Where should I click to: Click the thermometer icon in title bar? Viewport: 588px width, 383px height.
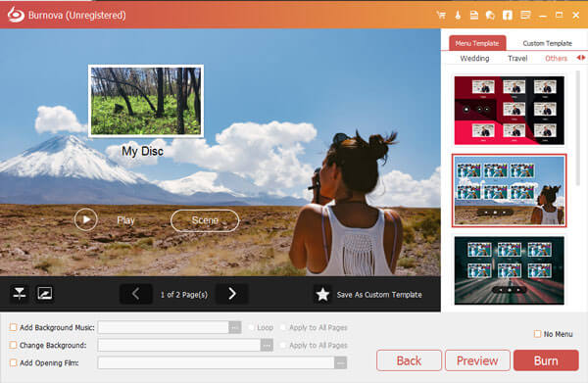click(458, 15)
